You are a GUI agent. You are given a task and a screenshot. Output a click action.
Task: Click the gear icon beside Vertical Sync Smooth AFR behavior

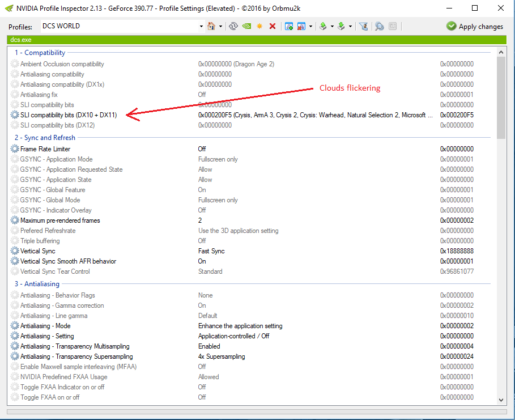pyautogui.click(x=15, y=261)
